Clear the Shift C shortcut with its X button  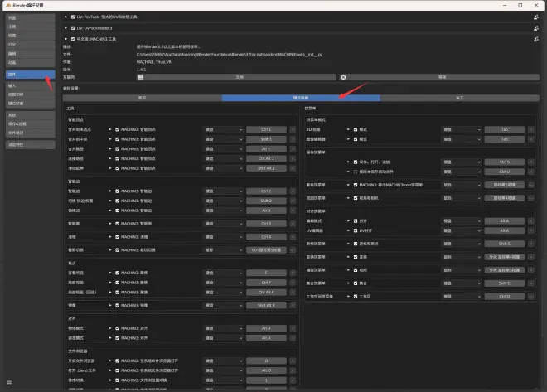[531, 283]
